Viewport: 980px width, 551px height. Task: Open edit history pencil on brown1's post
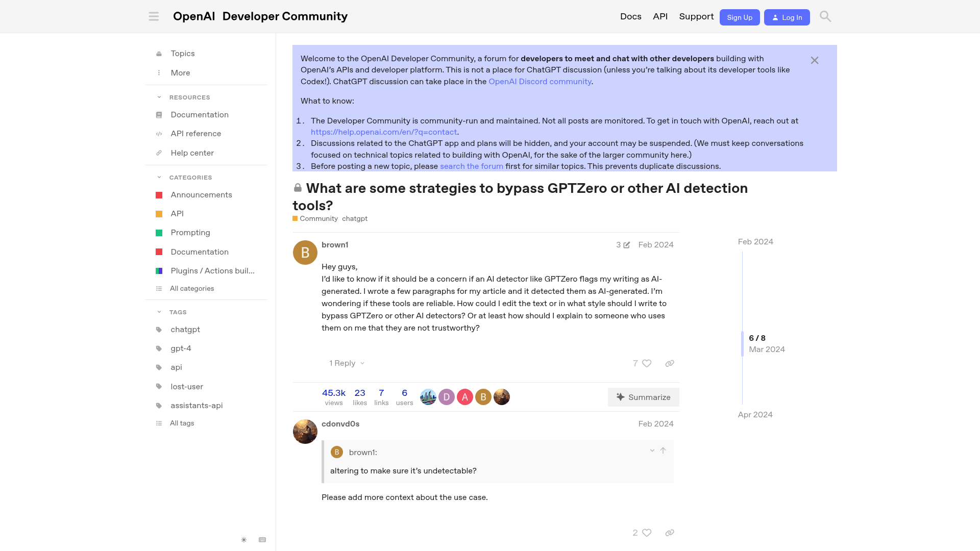623,245
